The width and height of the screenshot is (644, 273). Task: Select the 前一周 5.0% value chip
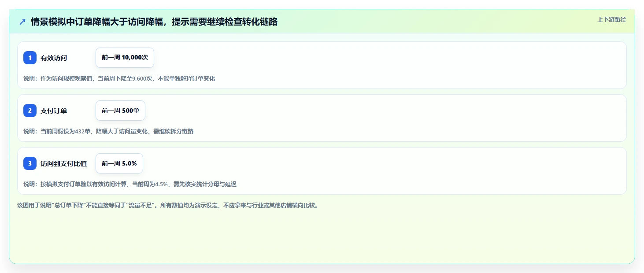click(x=119, y=163)
